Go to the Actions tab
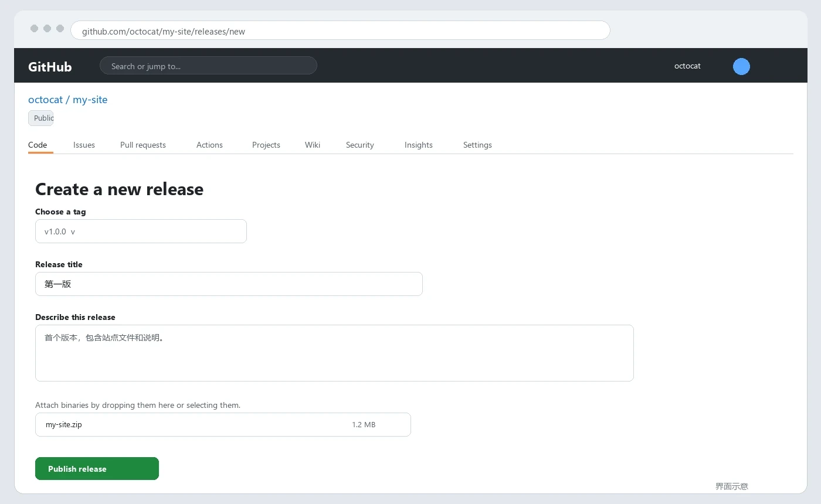The height and width of the screenshot is (504, 821). click(x=209, y=145)
